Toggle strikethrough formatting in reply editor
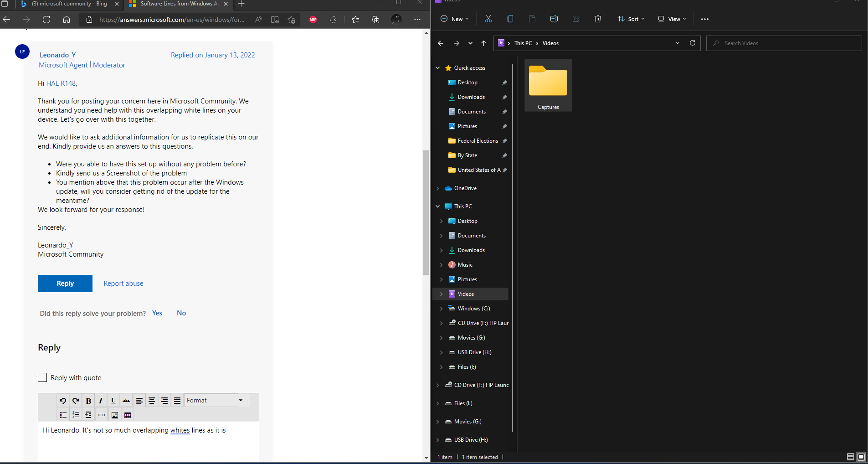The width and height of the screenshot is (868, 464). click(126, 401)
